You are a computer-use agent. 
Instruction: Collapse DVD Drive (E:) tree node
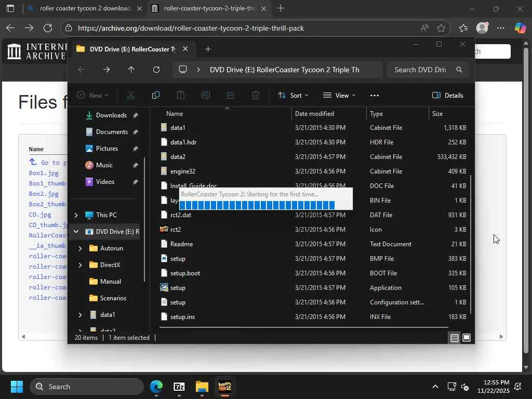(76, 232)
